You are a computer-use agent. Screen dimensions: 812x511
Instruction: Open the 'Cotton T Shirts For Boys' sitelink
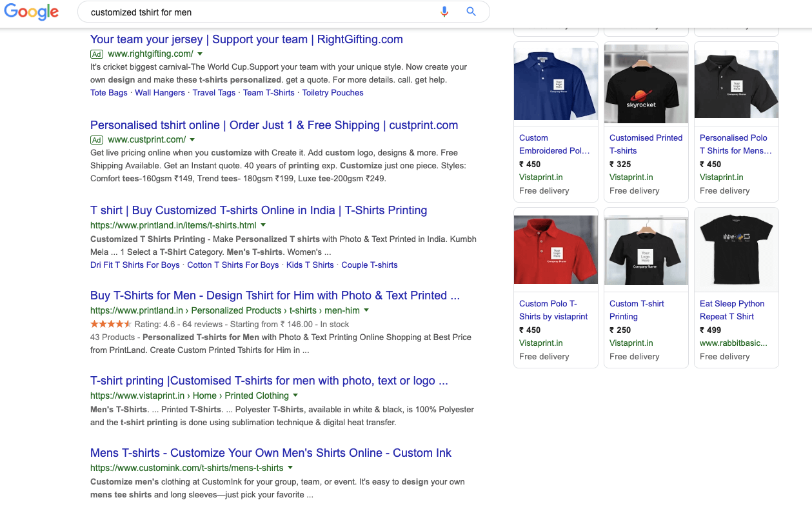pos(233,265)
